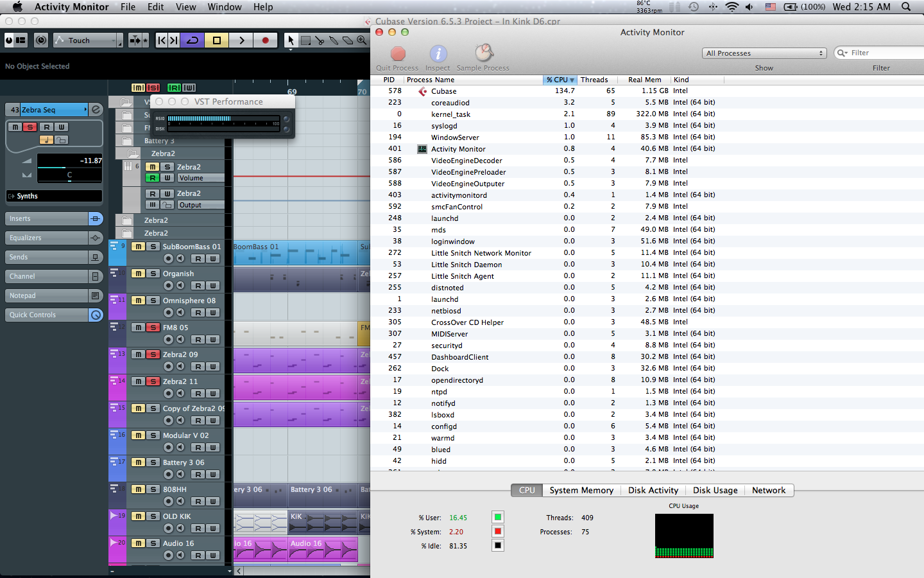Toggle global Solo-all button in track list header
The height and width of the screenshot is (578, 924).
153,88
